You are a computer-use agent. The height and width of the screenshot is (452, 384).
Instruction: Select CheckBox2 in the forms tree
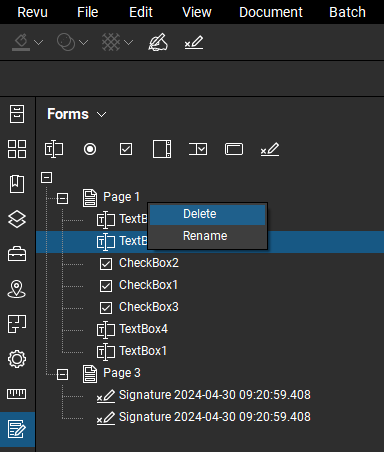pyautogui.click(x=149, y=263)
